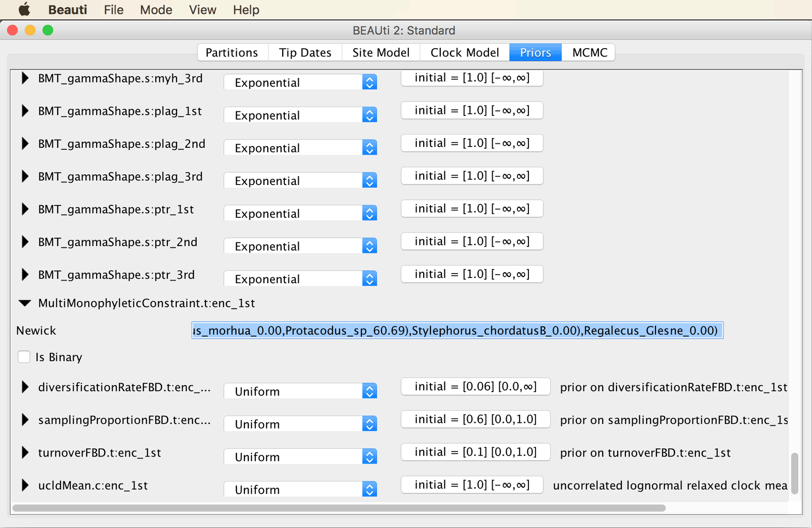Click initial [0.1] button for turnoverFBD

tap(476, 452)
